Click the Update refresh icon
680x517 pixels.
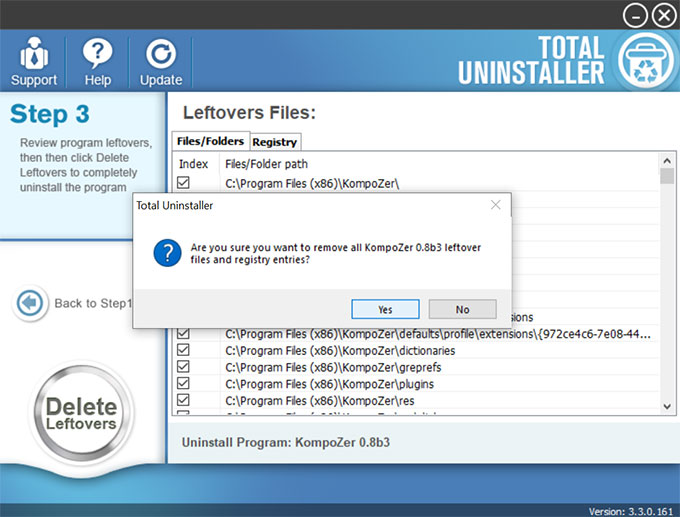[x=161, y=54]
